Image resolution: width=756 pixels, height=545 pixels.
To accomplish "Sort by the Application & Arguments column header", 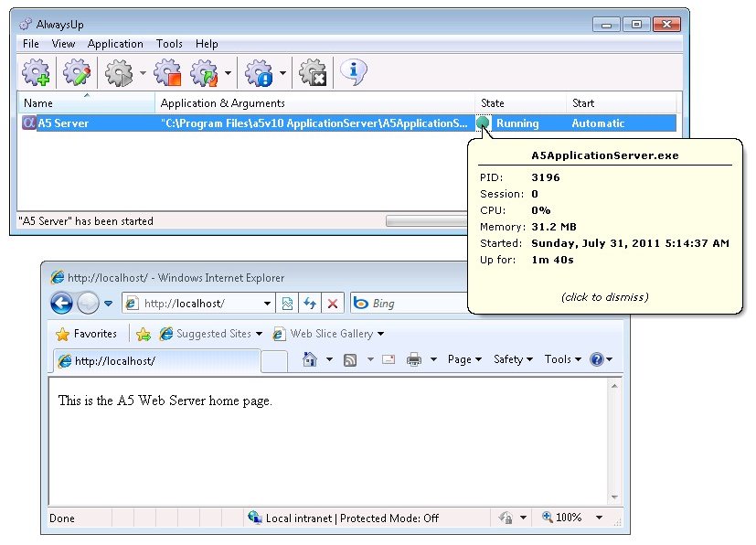I will click(x=315, y=103).
